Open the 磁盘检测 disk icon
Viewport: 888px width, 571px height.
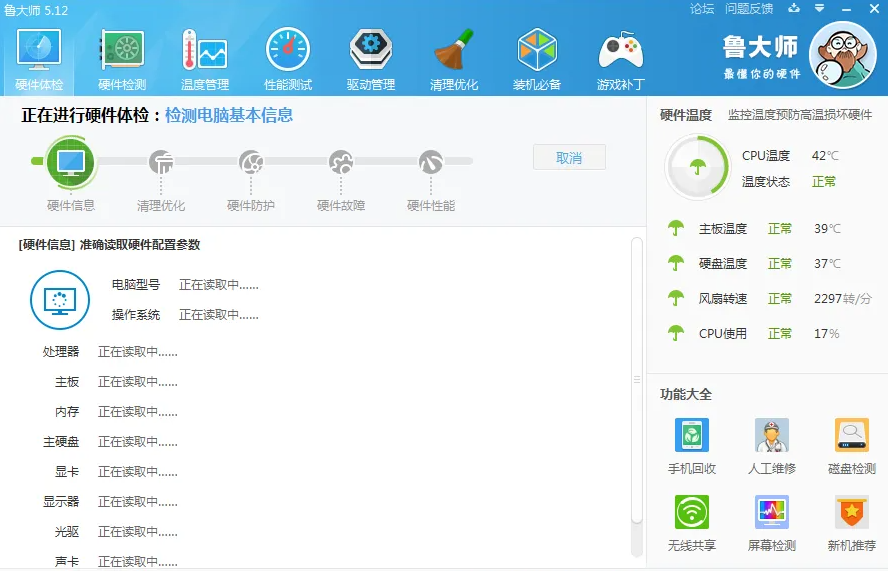pos(852,435)
